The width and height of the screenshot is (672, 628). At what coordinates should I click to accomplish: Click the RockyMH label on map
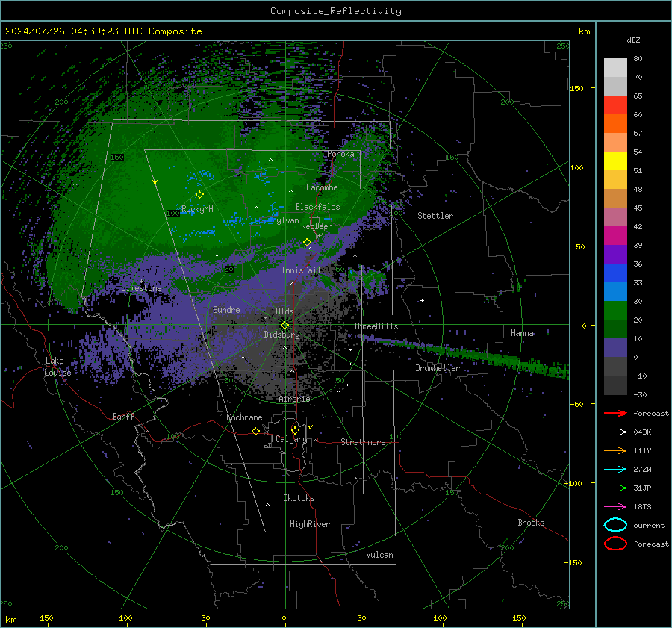pos(197,209)
